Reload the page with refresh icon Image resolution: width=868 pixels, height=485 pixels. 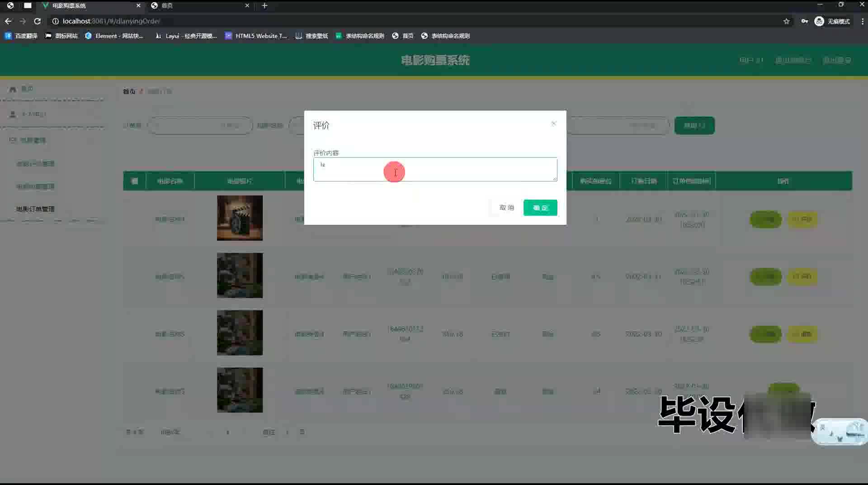[38, 21]
